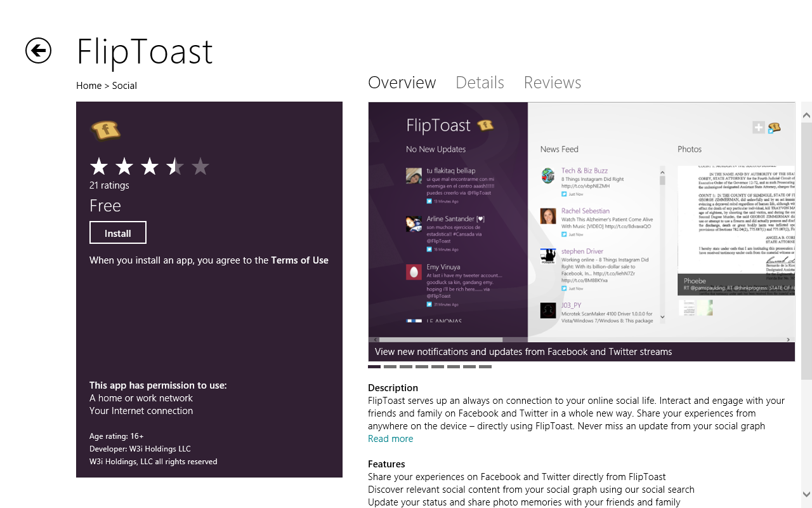Click the plus icon in app screenshot
The width and height of the screenshot is (812, 508).
click(759, 128)
